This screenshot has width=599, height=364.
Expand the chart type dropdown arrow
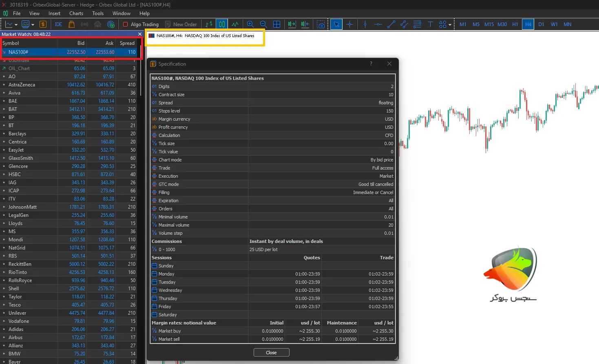(16, 24)
